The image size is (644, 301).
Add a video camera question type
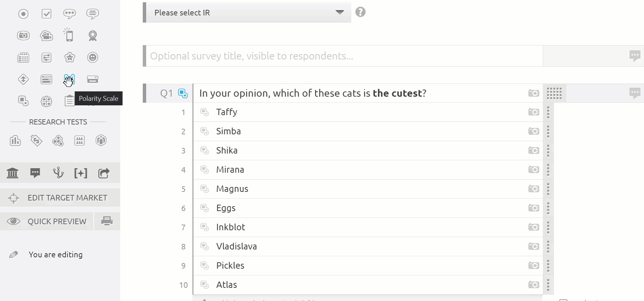[46, 36]
